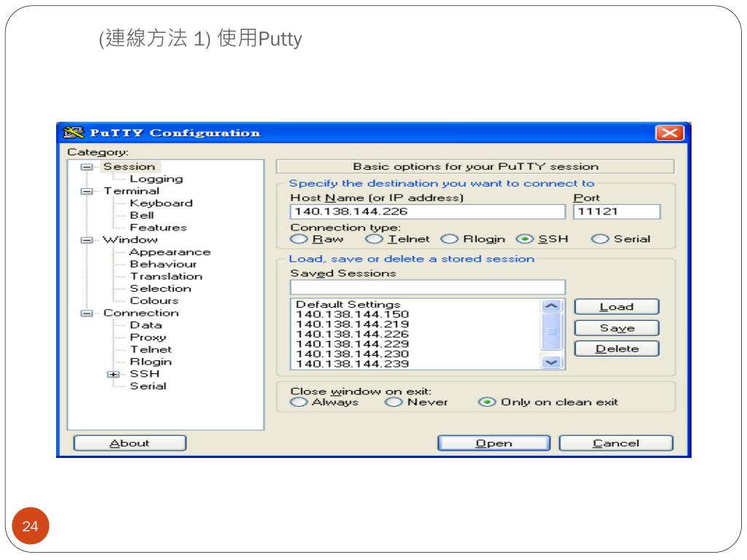Close the PuTTY Configuration window

pyautogui.click(x=670, y=133)
